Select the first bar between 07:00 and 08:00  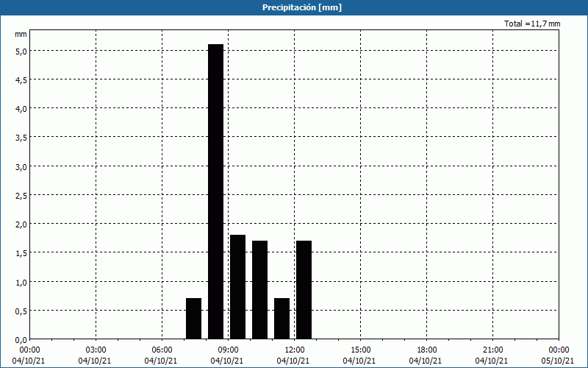[193, 319]
